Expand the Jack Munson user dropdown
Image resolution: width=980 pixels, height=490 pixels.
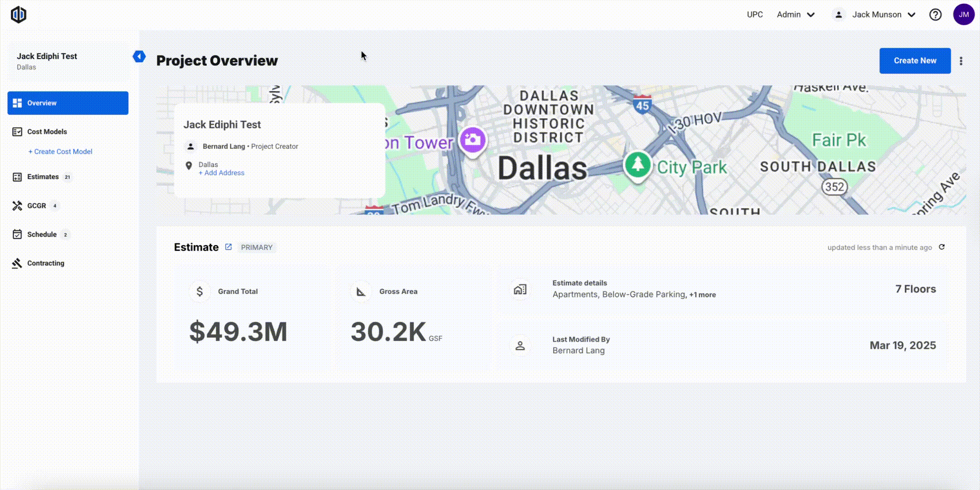(883, 15)
